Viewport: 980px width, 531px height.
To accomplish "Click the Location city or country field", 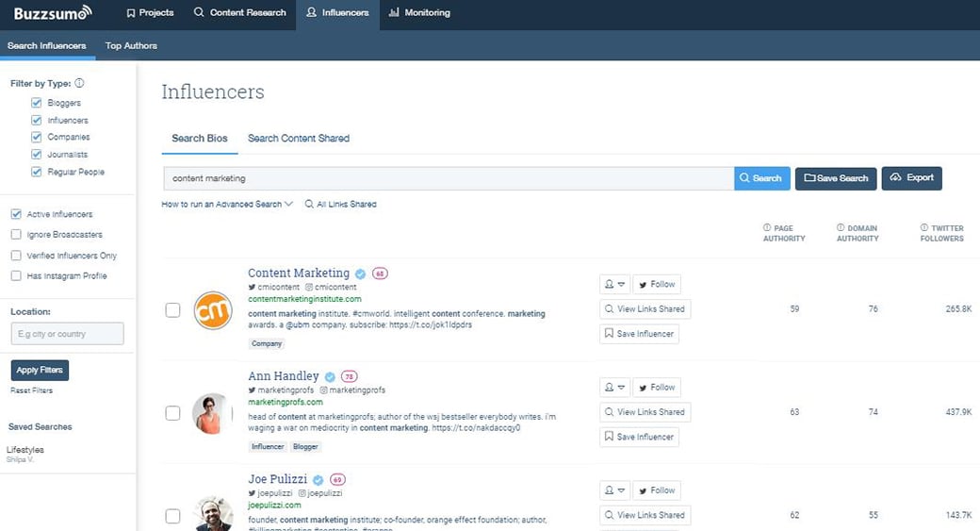I will click(67, 334).
